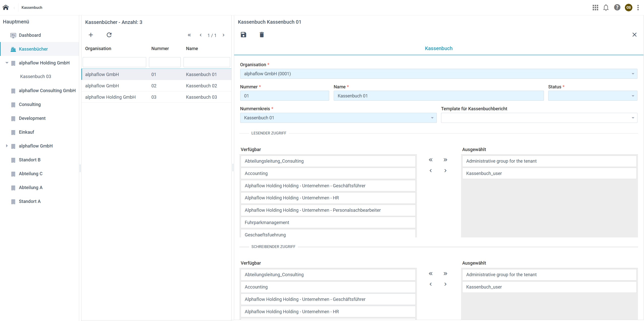Open the Status dropdown
The height and width of the screenshot is (321, 644).
592,96
